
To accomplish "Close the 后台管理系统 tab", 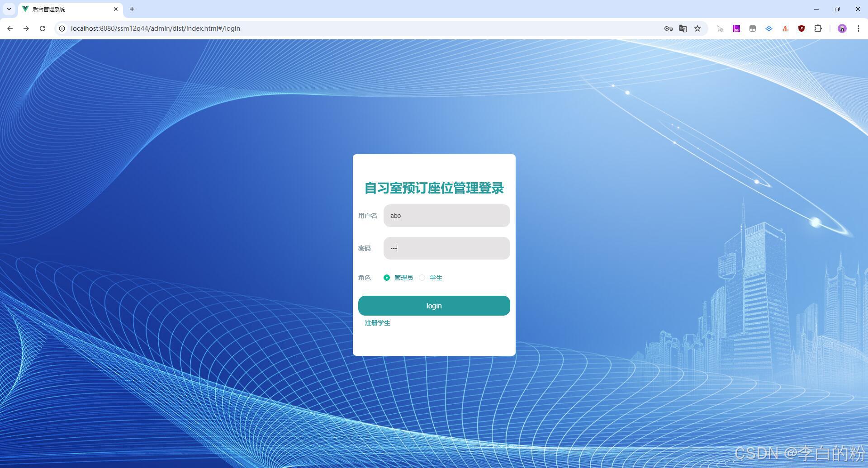I will [x=116, y=9].
